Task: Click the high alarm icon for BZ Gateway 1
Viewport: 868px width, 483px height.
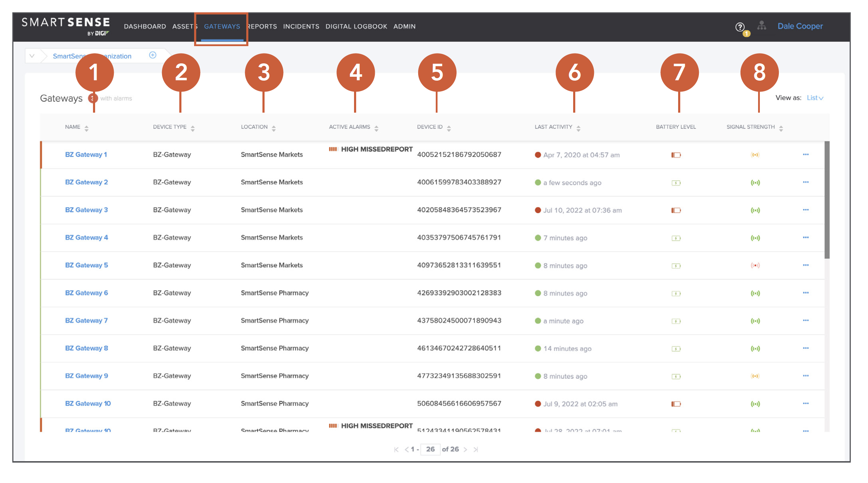Action: (333, 149)
